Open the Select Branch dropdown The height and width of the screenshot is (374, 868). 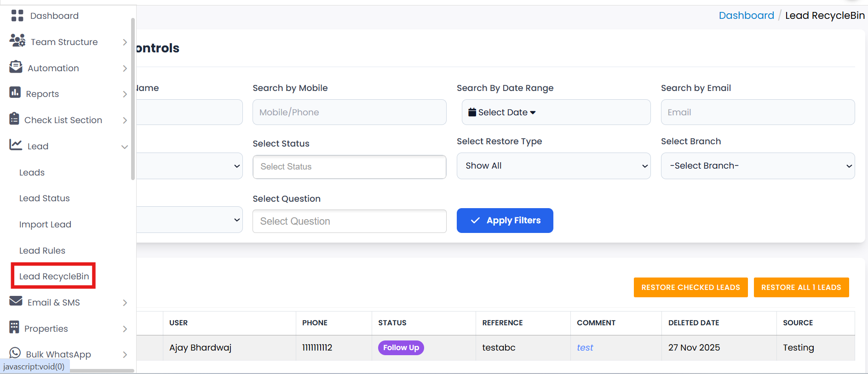[x=757, y=166]
